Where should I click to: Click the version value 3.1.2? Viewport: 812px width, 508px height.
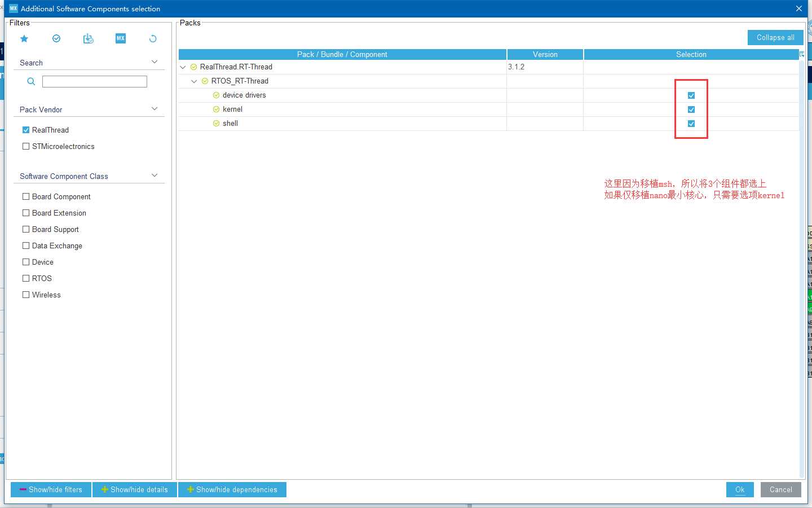(x=516, y=67)
